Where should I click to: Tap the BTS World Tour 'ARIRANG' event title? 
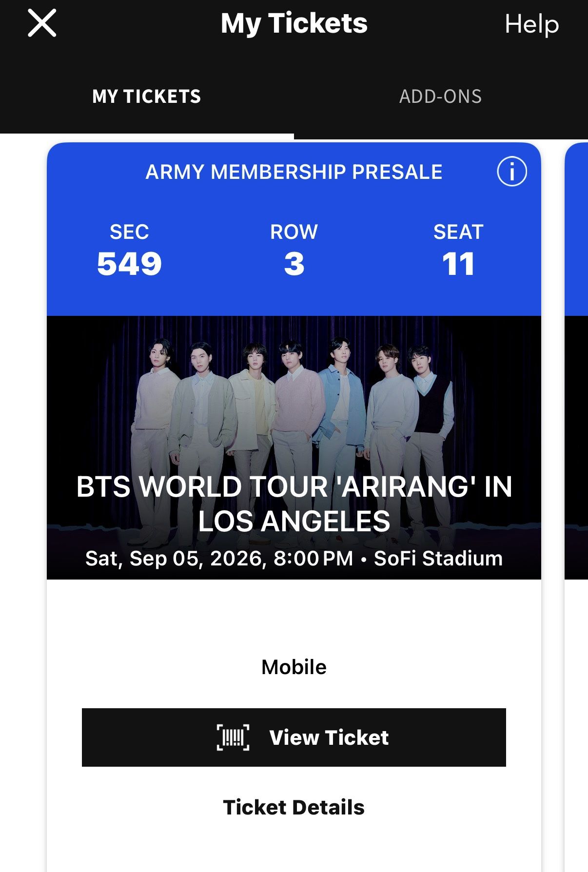(x=294, y=504)
